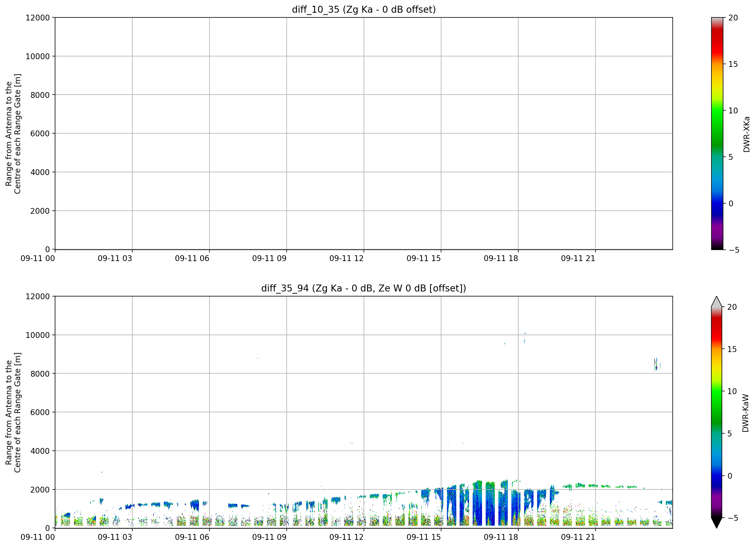This screenshot has height=547, width=756.
Task: Click "09-11 18" tick under the diff_35_94 plot
Action: [501, 537]
